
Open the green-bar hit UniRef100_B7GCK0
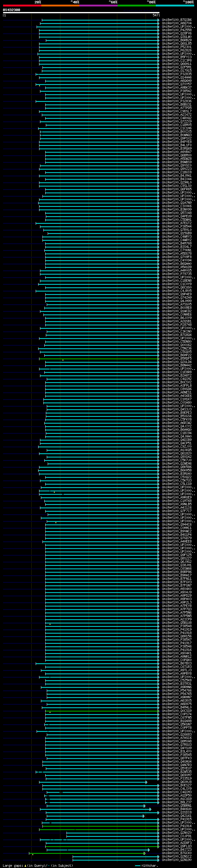[x=177, y=853]
